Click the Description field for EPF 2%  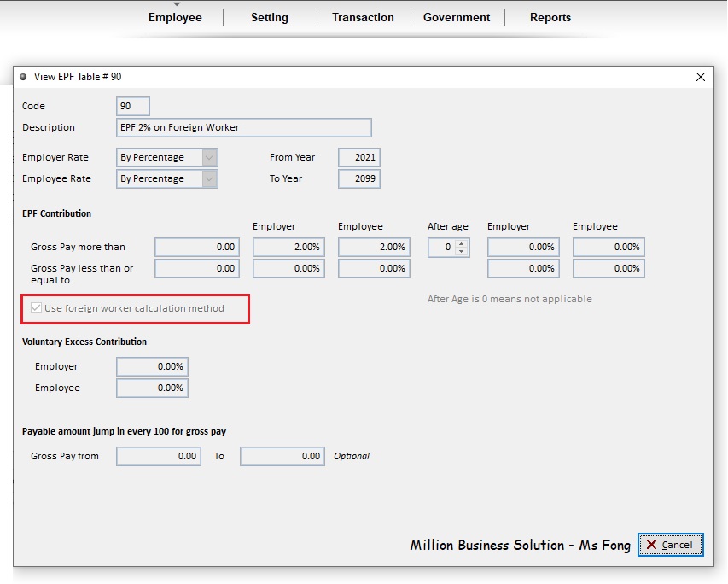click(244, 127)
